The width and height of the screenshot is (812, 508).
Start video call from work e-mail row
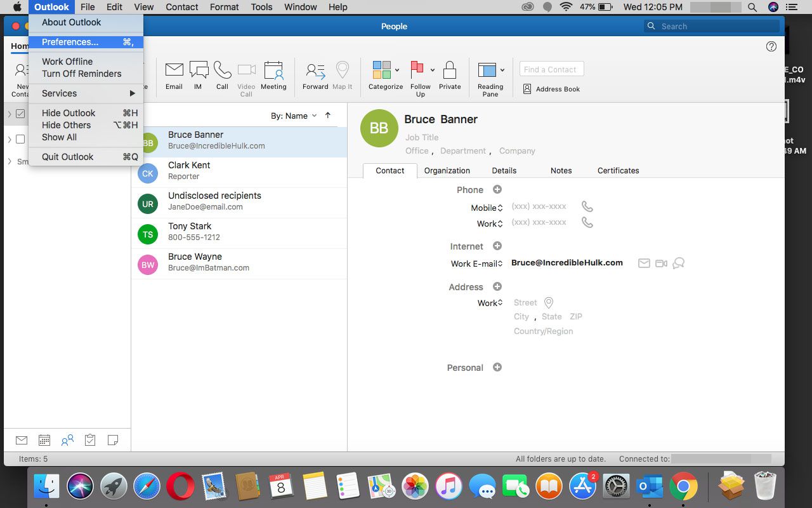coord(661,263)
